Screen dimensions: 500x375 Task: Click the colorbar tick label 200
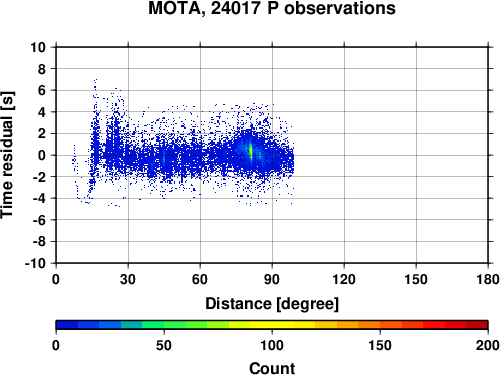coord(487,345)
